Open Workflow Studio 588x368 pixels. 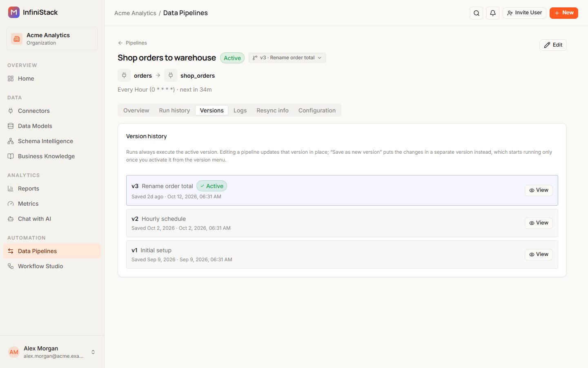click(52, 266)
